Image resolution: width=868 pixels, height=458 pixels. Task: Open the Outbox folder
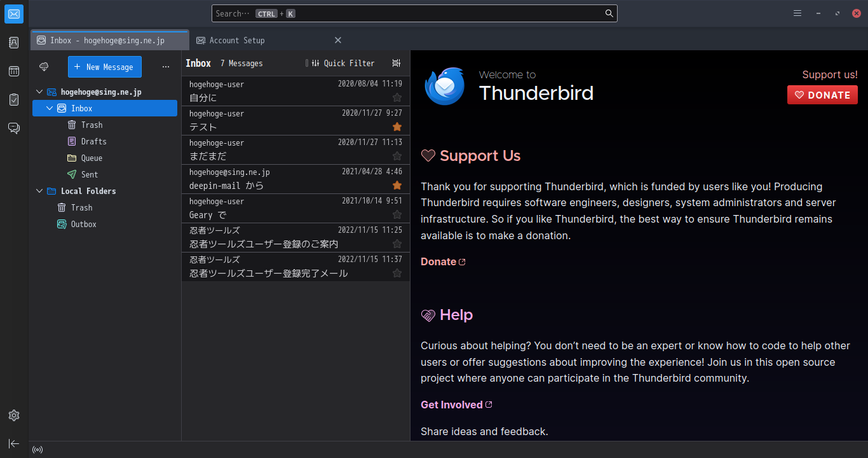click(105, 225)
